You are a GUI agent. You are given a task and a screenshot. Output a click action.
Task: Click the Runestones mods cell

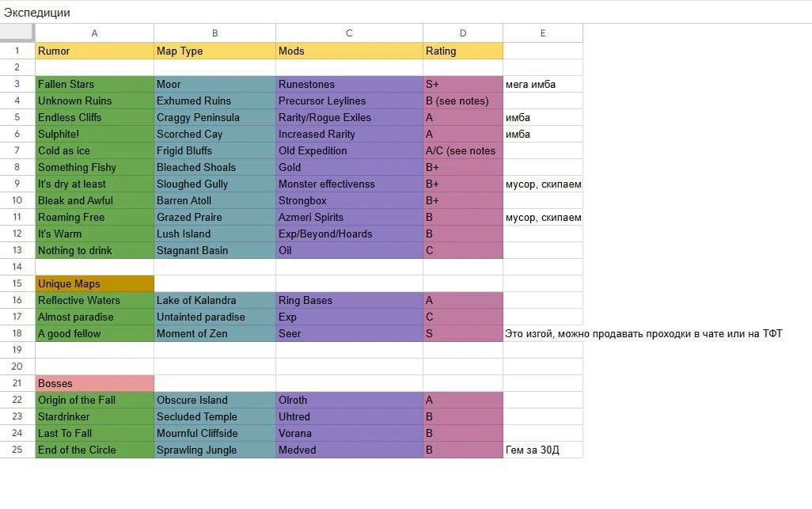(349, 84)
